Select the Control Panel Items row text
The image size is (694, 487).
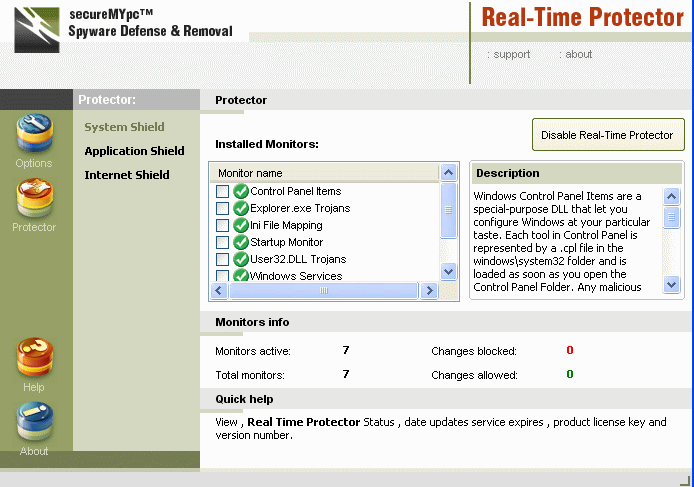click(x=296, y=191)
